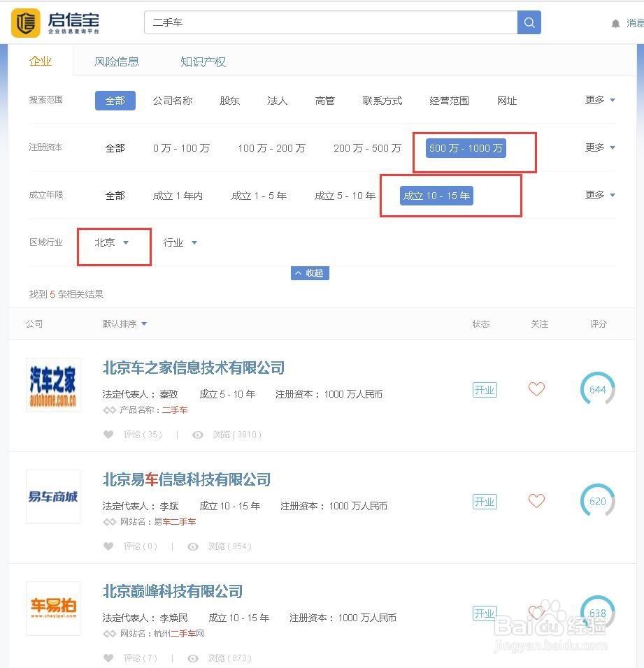644x668 pixels.
Task: Open the 北京 region dropdown
Action: point(111,242)
